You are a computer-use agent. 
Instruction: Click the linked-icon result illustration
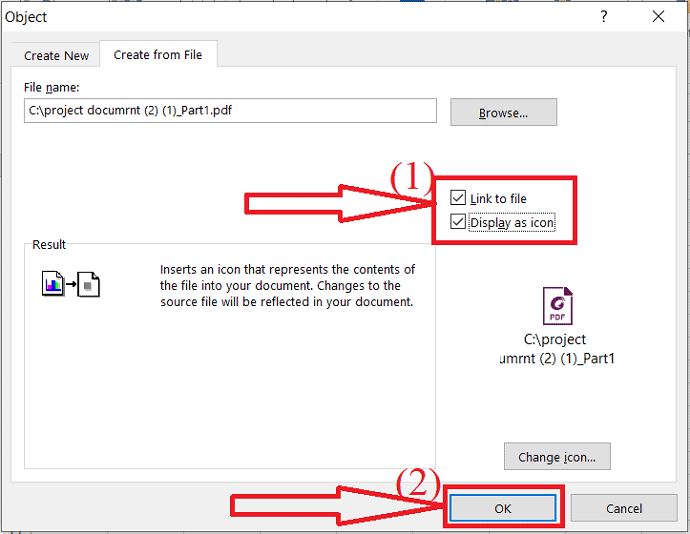click(70, 284)
